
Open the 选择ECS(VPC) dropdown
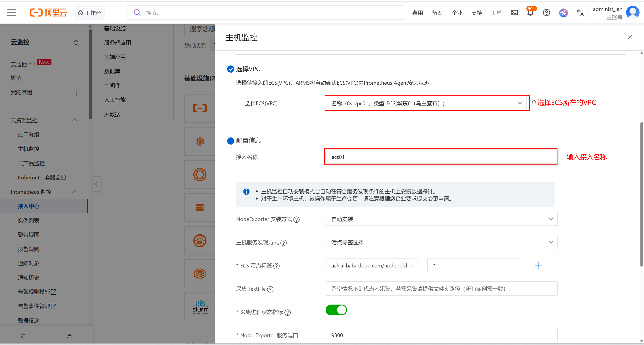pyautogui.click(x=426, y=103)
